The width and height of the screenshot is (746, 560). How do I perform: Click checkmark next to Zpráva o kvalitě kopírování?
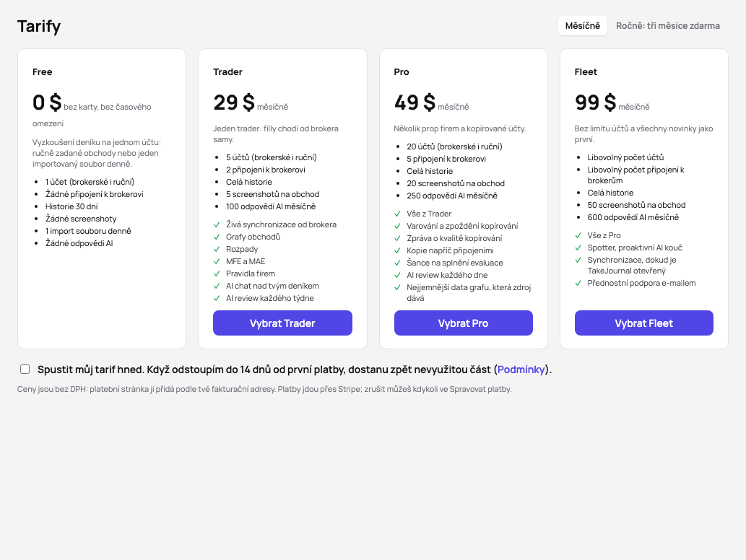coord(397,239)
